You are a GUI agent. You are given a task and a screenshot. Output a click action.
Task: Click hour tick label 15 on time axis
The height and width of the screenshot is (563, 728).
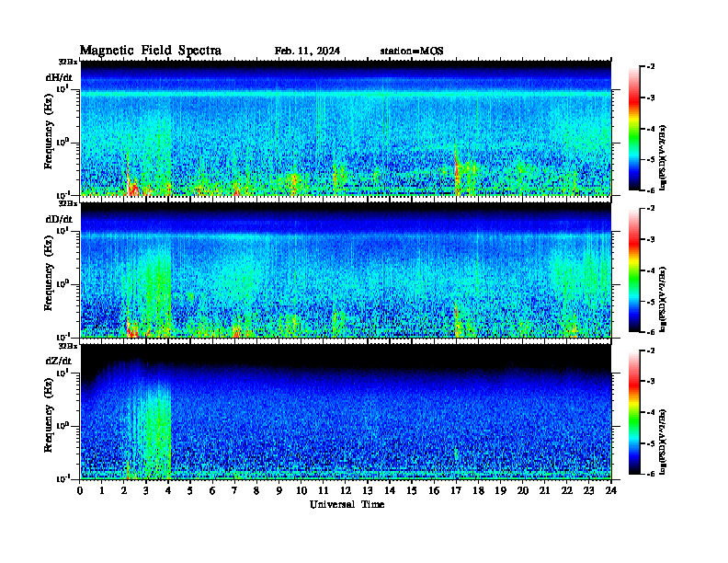click(x=412, y=490)
